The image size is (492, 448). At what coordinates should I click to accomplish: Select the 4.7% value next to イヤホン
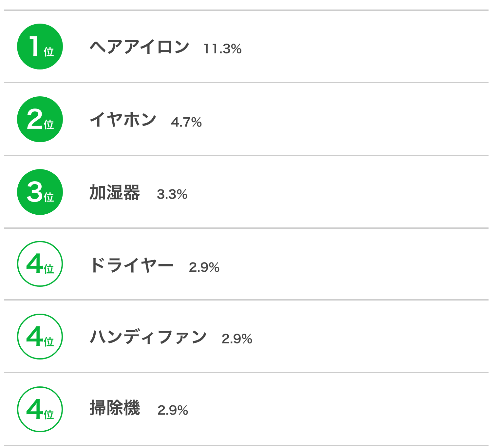186,122
